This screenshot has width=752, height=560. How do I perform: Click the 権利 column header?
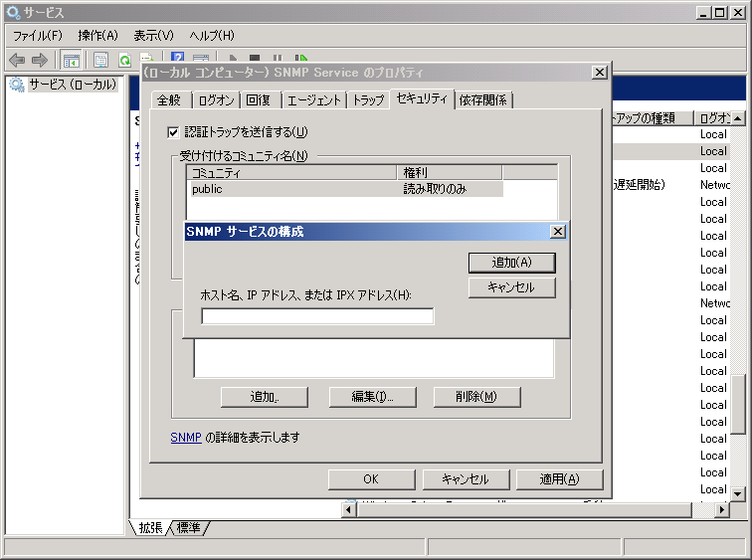click(x=450, y=173)
